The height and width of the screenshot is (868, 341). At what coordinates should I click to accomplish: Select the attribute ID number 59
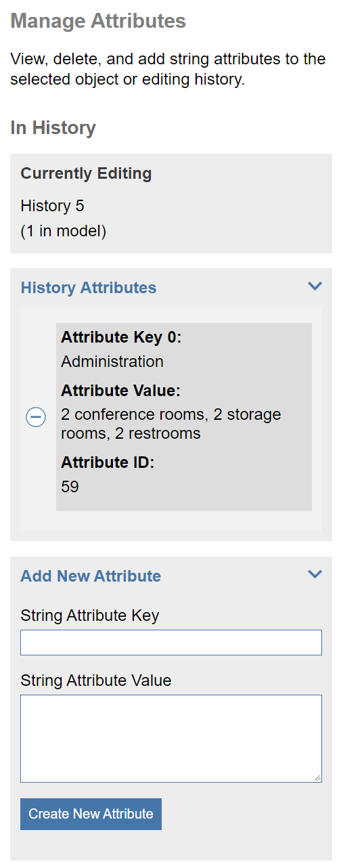(x=70, y=487)
